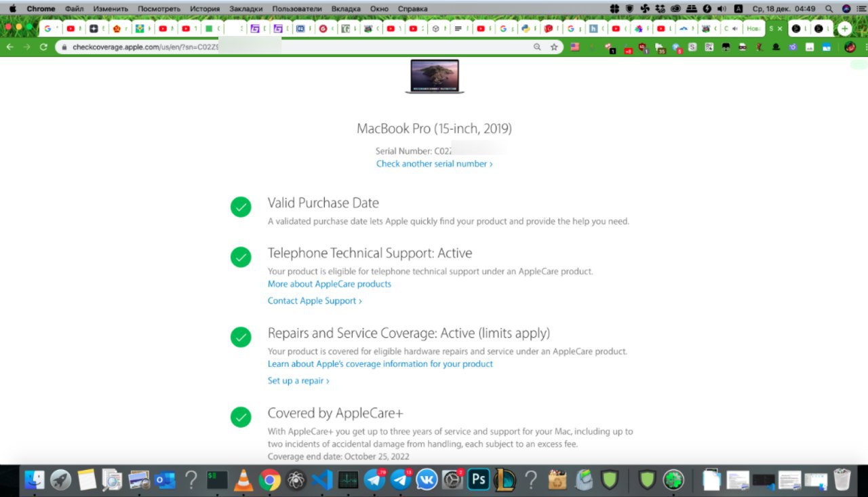Open the Chrome application menu

point(41,9)
